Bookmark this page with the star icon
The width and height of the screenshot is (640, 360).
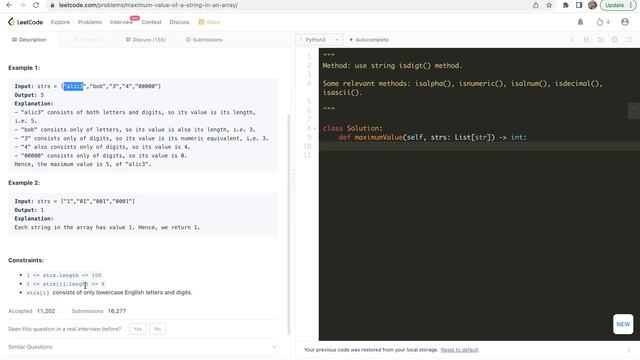(549, 5)
